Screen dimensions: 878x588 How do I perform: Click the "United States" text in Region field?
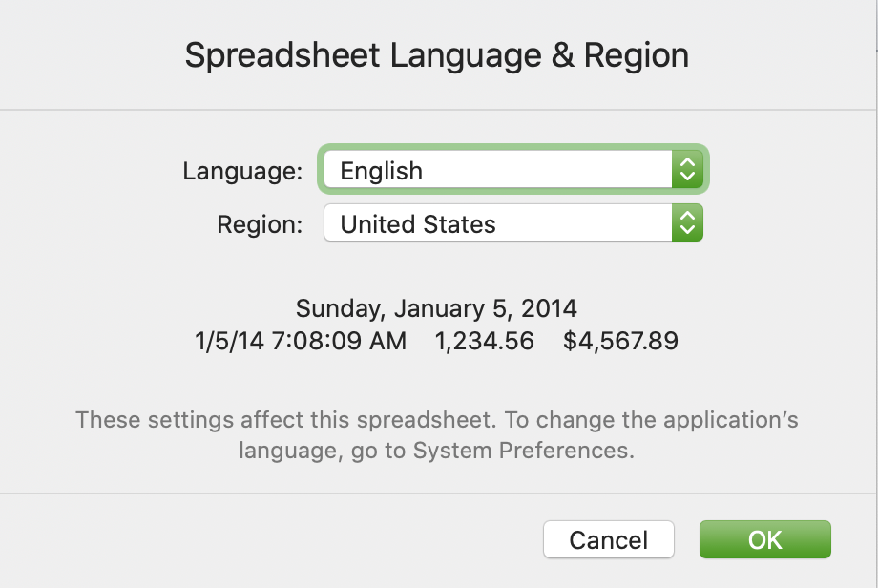coord(418,225)
